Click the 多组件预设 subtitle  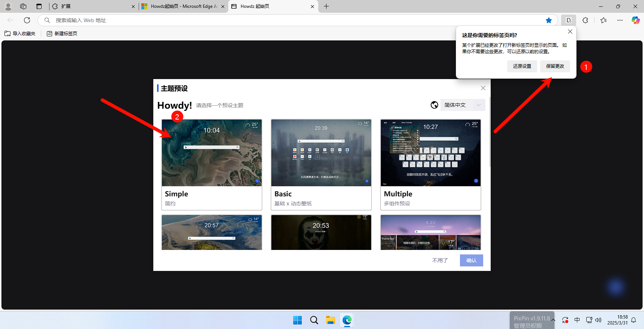(397, 203)
